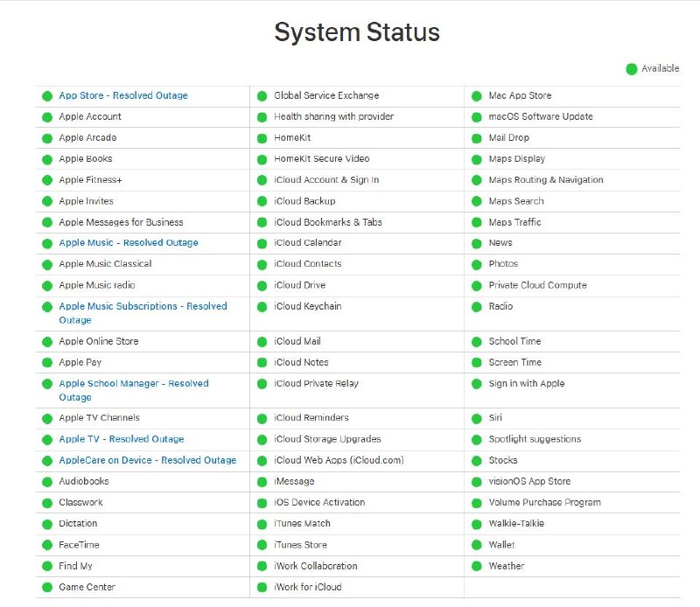Image resolution: width=700 pixels, height=607 pixels.
Task: Click the green dot next to FaceTime
Action: [47, 546]
